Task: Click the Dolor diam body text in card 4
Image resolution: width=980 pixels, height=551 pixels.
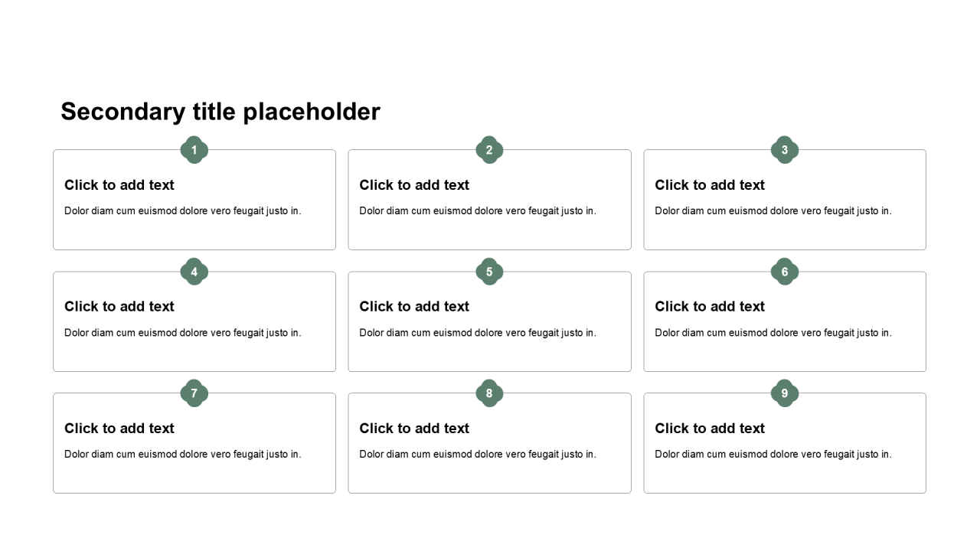Action: [x=183, y=333]
